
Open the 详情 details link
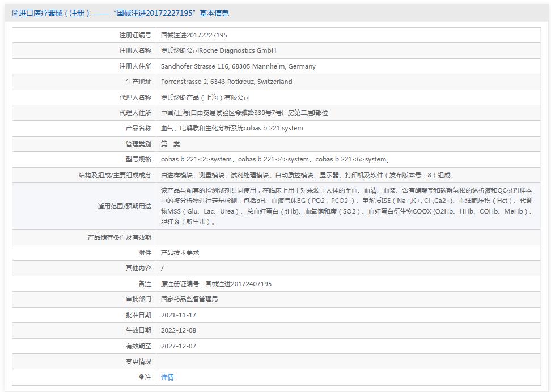(x=167, y=377)
